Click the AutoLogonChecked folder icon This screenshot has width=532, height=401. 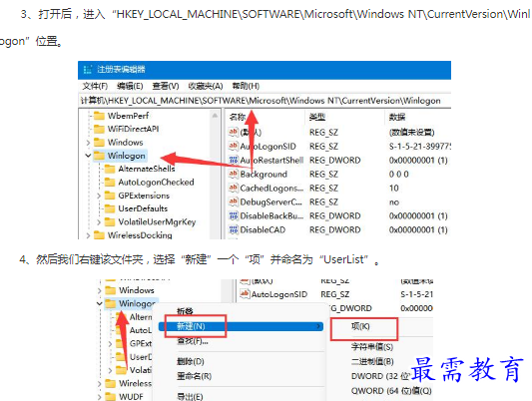tap(110, 183)
